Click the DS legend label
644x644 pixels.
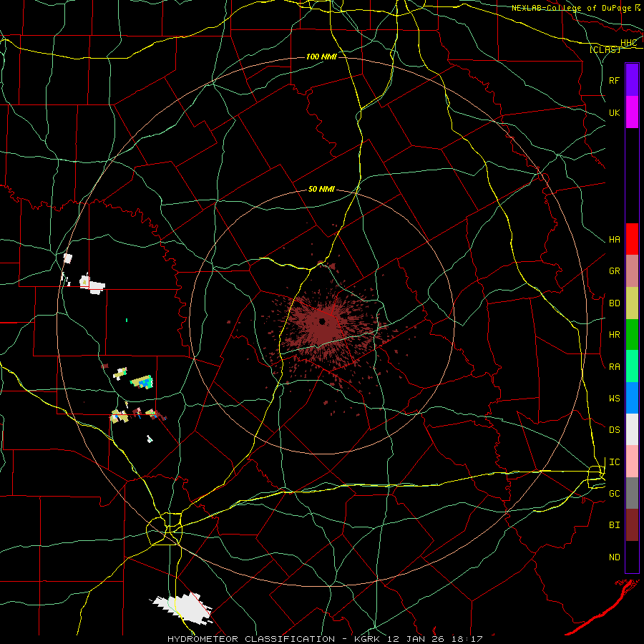614,430
